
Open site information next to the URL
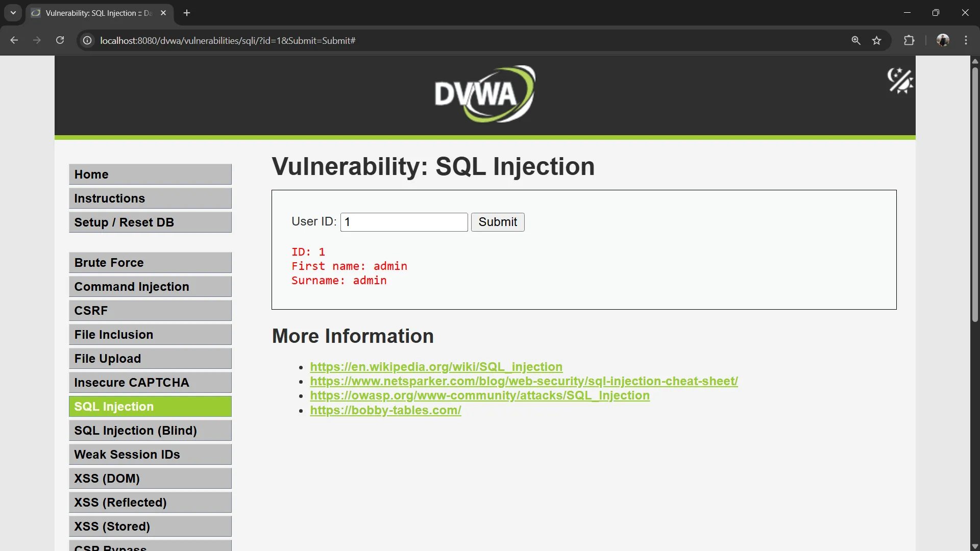[87, 40]
